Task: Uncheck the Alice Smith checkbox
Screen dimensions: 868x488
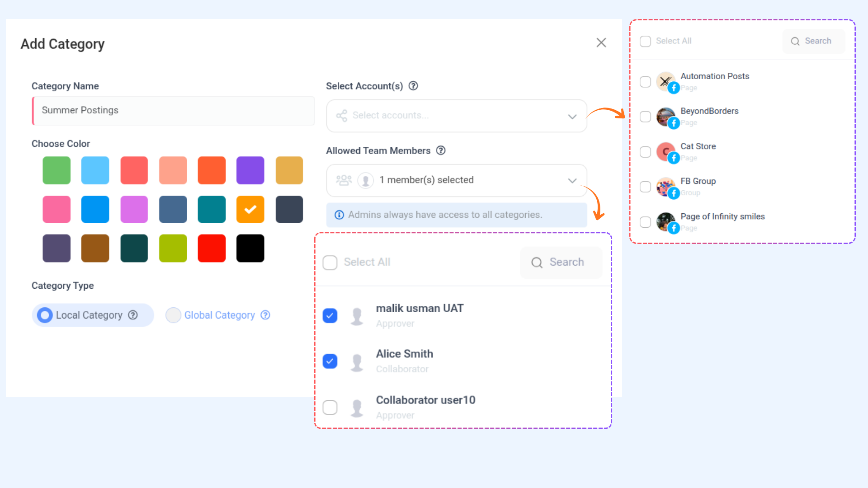Action: tap(330, 361)
